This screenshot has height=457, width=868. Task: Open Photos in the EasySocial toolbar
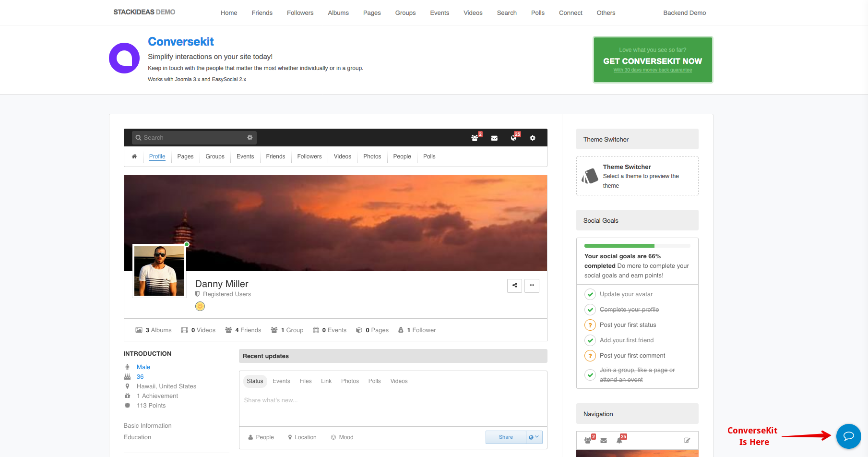tap(372, 156)
